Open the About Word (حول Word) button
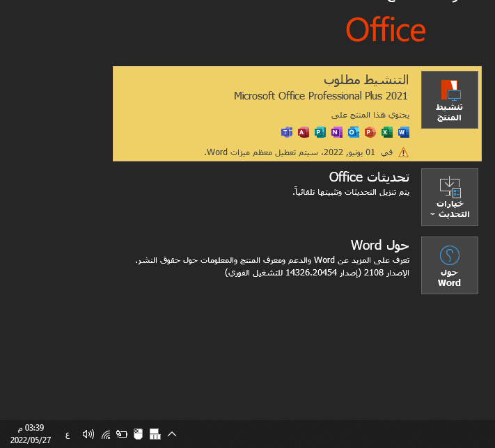Image resolution: width=495 pixels, height=448 pixels. click(449, 265)
